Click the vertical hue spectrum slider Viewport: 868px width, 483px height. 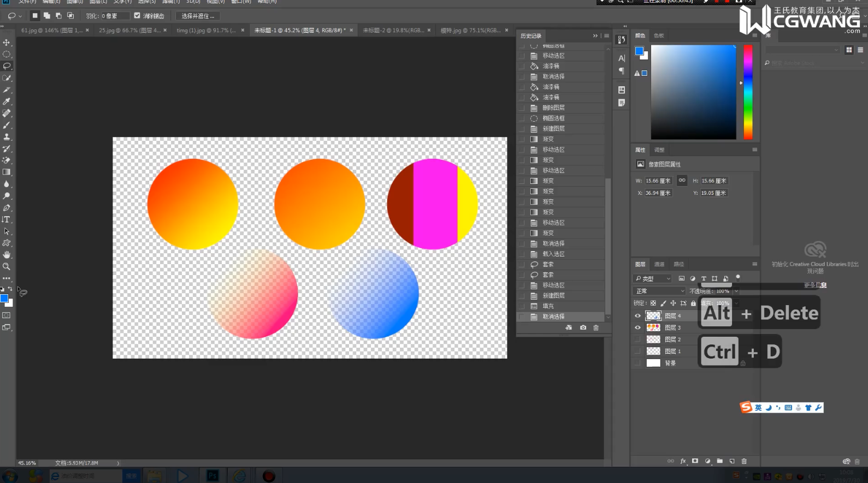(748, 92)
